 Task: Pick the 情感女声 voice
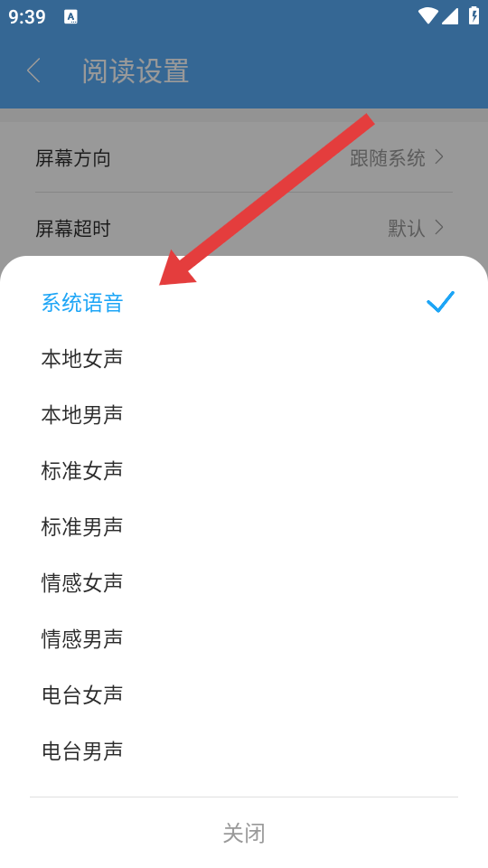[x=244, y=582]
